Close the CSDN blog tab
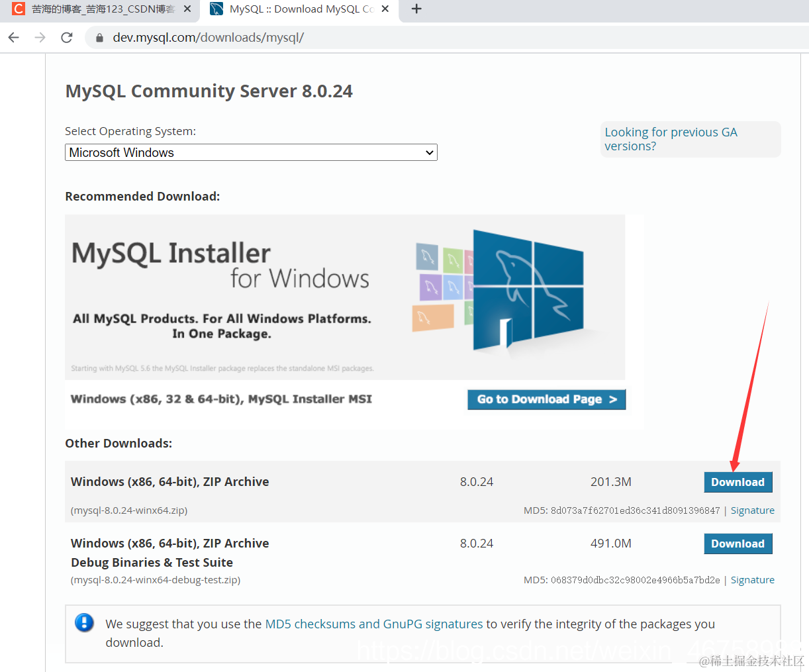This screenshot has height=672, width=809. 187,9
